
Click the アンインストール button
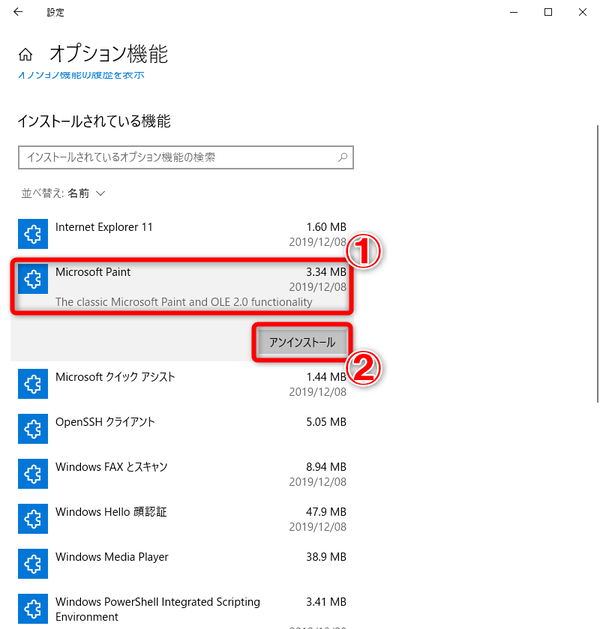click(302, 342)
